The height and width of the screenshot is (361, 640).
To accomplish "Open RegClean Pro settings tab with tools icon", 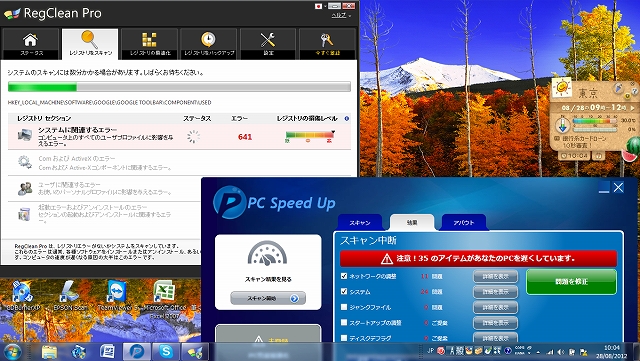I will pyautogui.click(x=268, y=44).
